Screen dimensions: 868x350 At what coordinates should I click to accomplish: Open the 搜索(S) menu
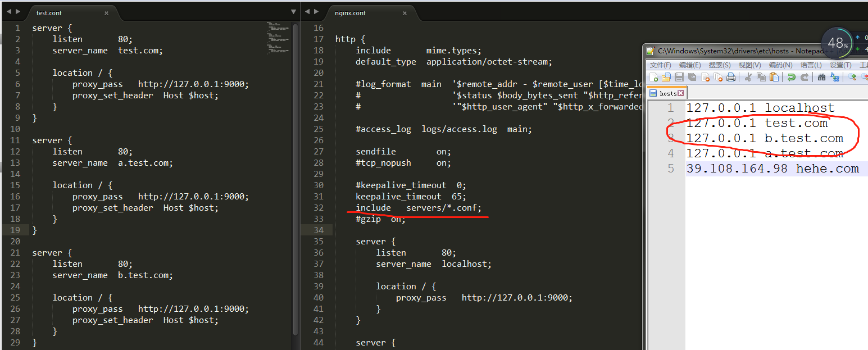click(720, 65)
